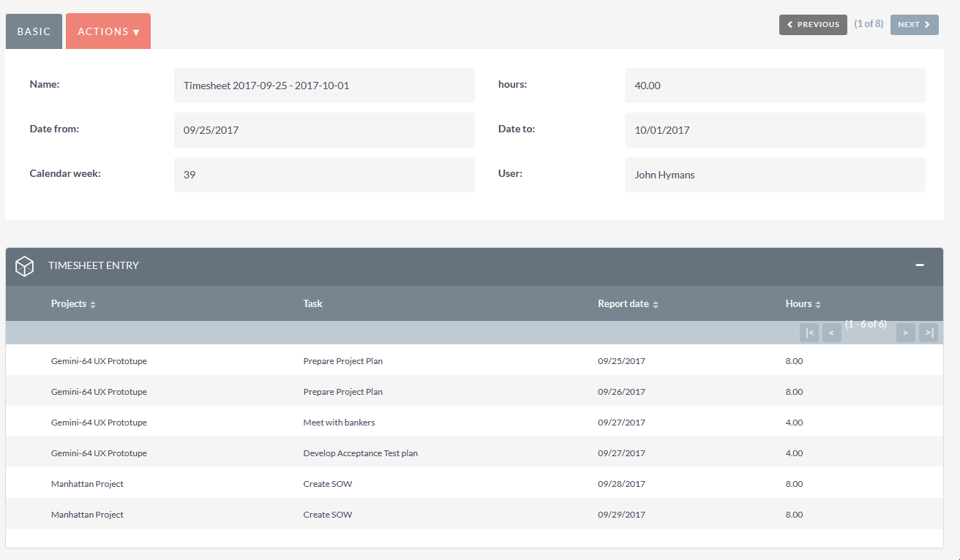Click the Task column header
Viewport: 960px width, 560px height.
click(312, 304)
